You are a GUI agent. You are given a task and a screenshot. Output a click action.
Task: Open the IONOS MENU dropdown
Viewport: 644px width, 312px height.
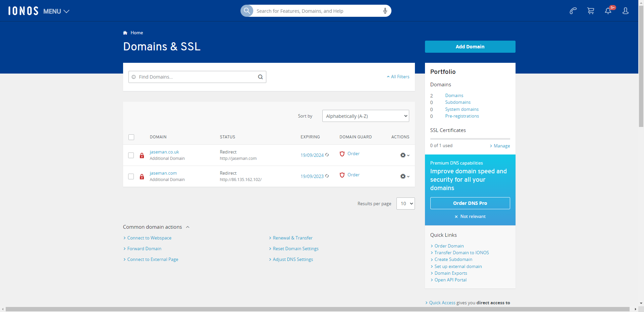(x=56, y=11)
